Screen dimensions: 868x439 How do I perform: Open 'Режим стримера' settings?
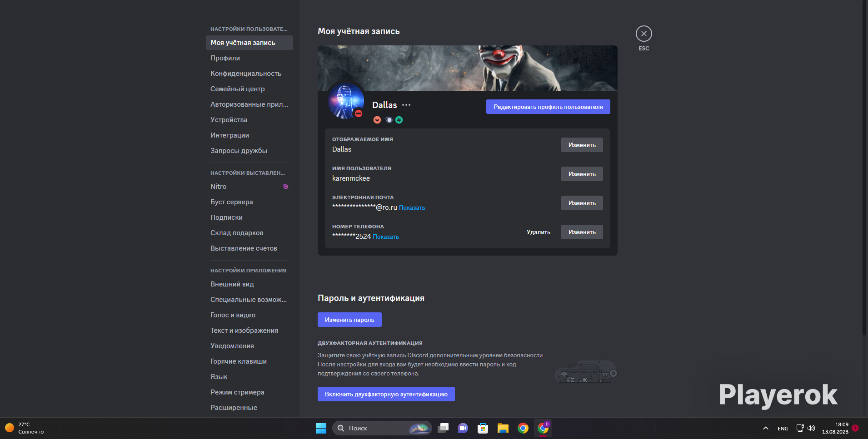coord(249,392)
